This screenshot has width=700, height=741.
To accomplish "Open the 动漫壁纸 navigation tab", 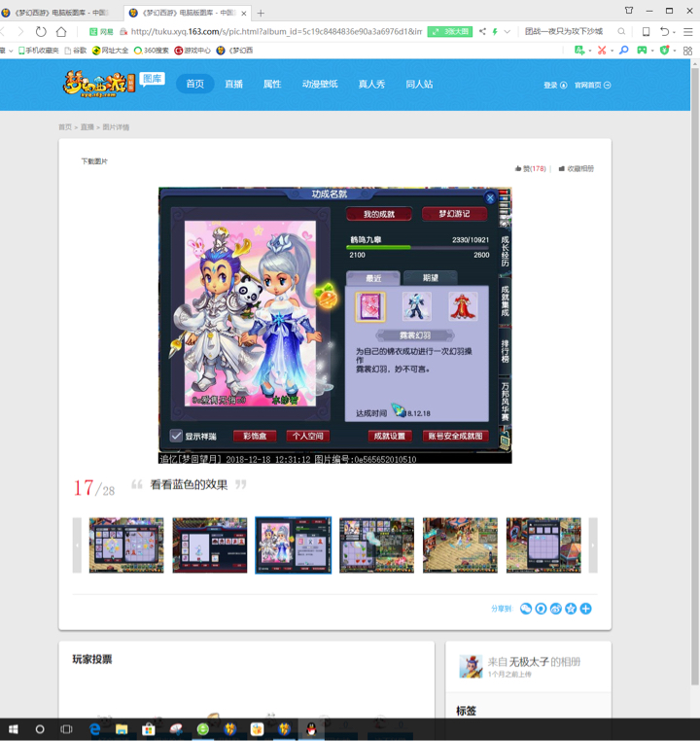I will (x=320, y=85).
